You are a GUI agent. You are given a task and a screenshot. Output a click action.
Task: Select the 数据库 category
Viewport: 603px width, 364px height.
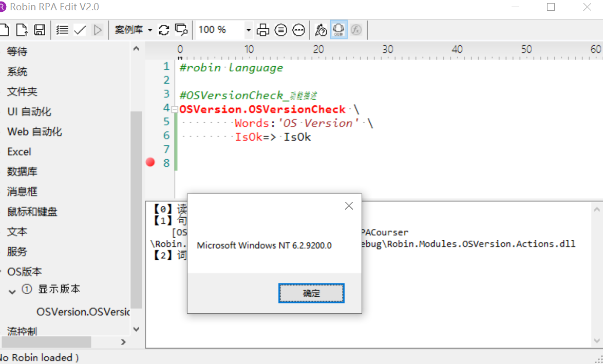click(22, 171)
